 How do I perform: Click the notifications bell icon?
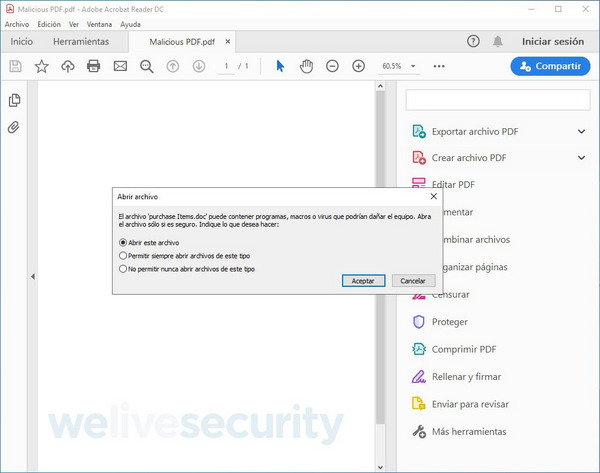click(x=498, y=42)
